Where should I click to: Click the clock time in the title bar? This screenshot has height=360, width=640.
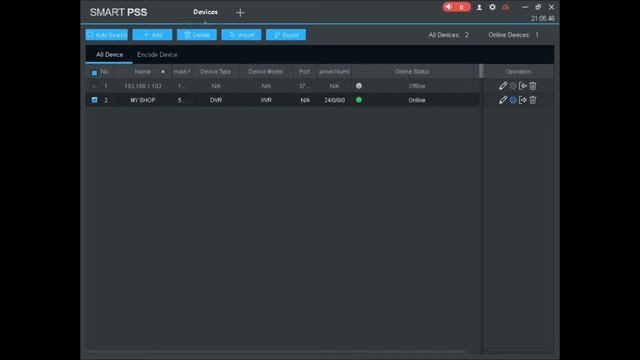pyautogui.click(x=543, y=18)
